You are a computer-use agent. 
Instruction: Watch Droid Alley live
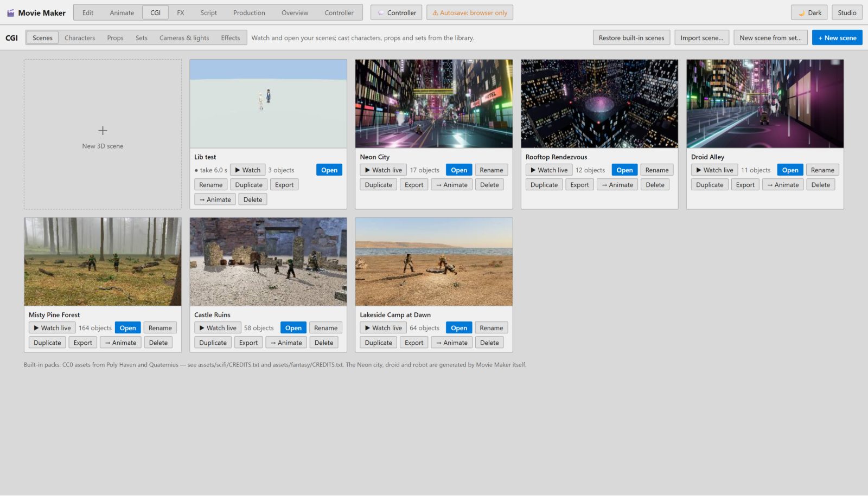(714, 170)
